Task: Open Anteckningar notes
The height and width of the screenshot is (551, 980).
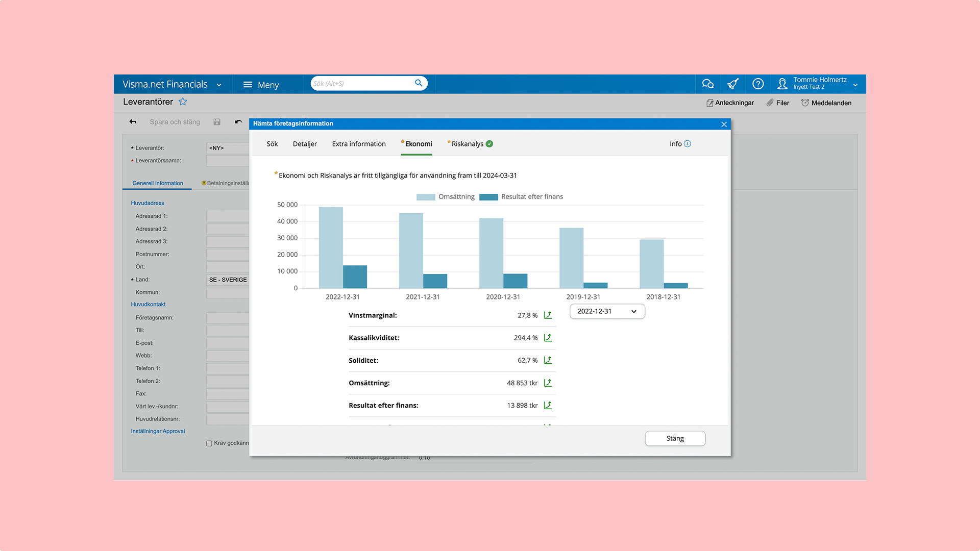Action: (x=730, y=103)
